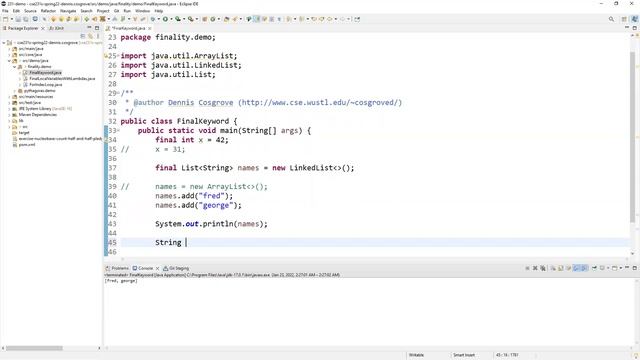Click the New file toolbar icon
The height and width of the screenshot is (360, 640).
5,19
